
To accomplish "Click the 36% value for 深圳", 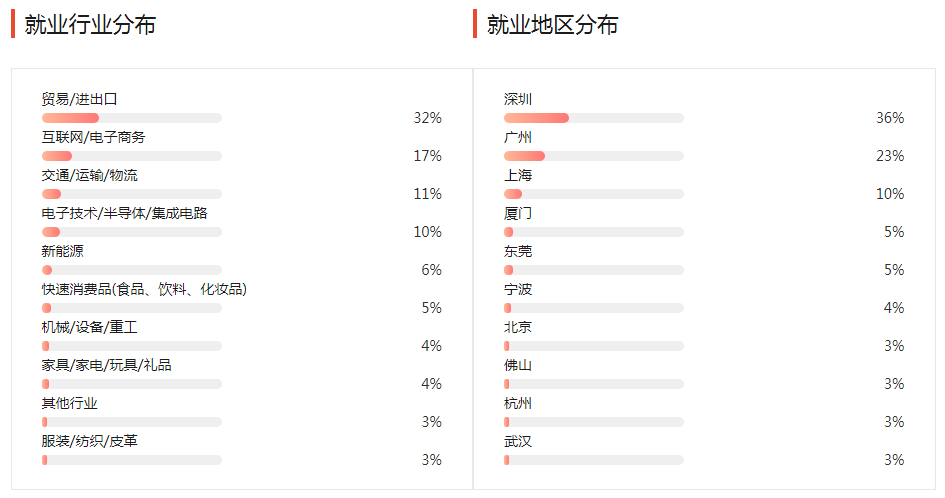I will click(x=890, y=118).
